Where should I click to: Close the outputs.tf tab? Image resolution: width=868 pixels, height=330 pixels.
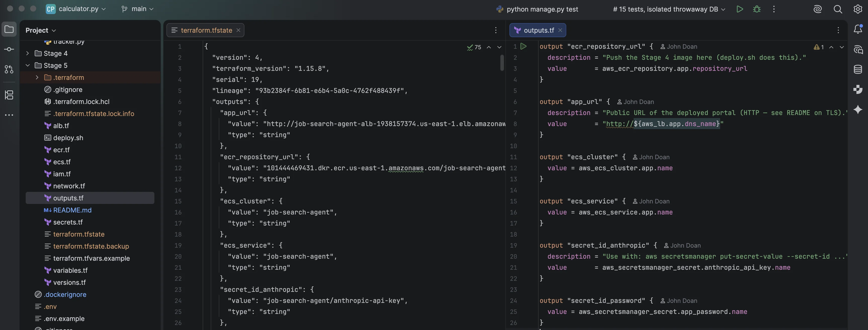pos(560,30)
